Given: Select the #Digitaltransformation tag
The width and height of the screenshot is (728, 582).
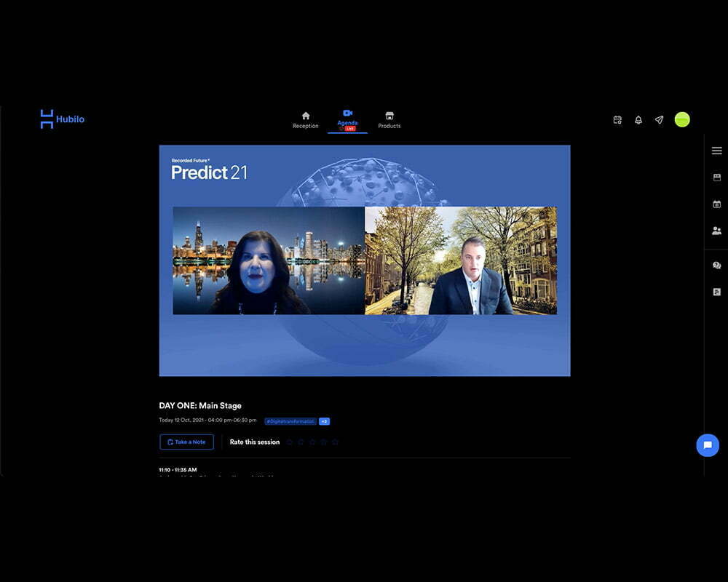Looking at the screenshot, I should click(290, 421).
